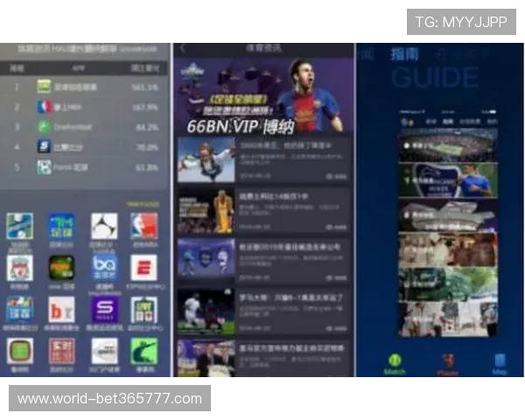Open the green diving player app icon
The height and width of the screenshot is (420, 525).
(144, 351)
